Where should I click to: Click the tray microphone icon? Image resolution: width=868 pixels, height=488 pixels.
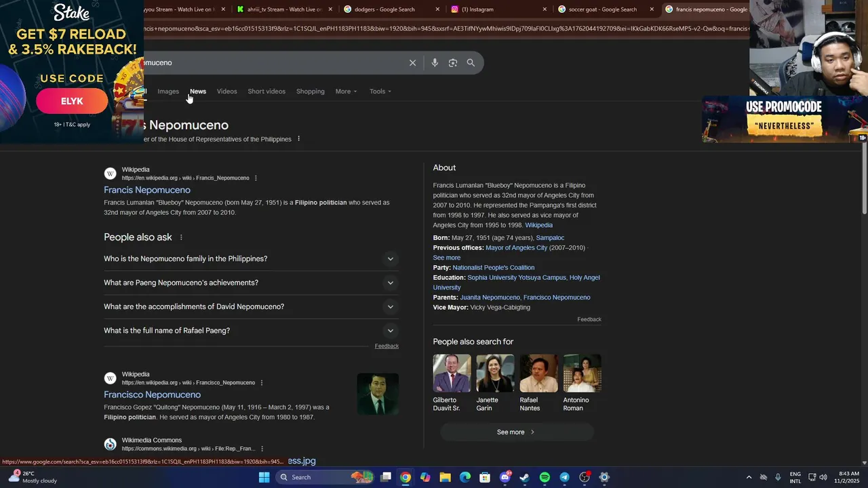point(778,477)
